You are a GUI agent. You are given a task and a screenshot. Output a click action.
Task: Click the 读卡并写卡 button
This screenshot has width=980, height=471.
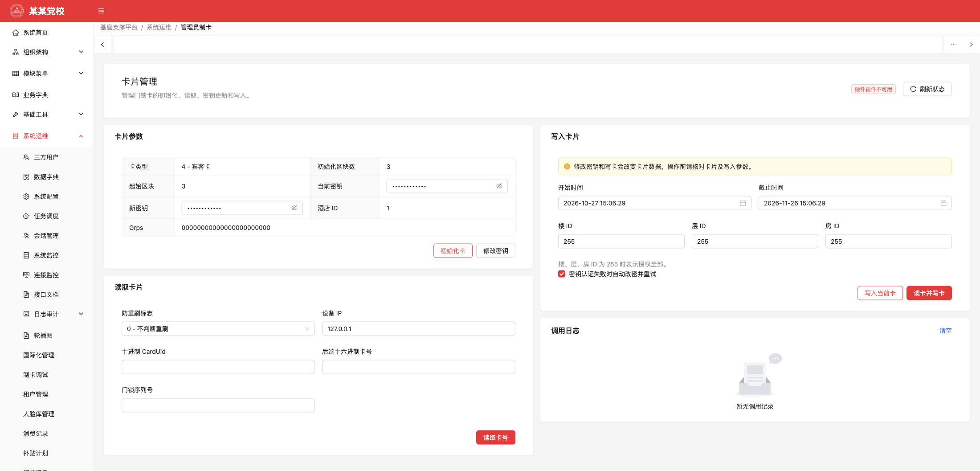[929, 293]
